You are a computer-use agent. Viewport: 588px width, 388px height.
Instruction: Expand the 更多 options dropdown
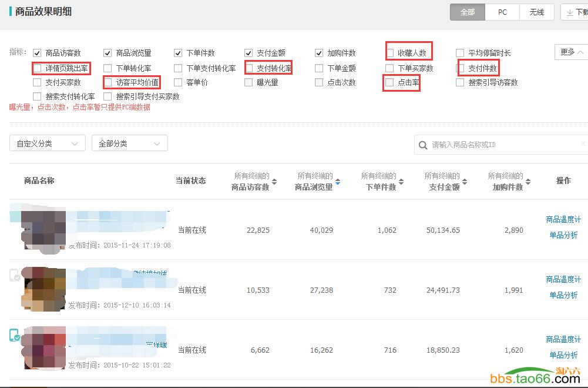[567, 52]
